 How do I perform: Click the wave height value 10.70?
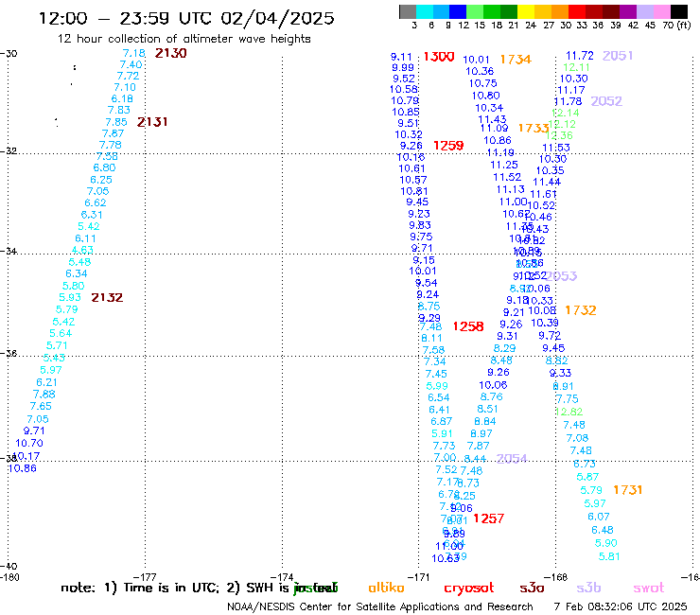[x=29, y=443]
